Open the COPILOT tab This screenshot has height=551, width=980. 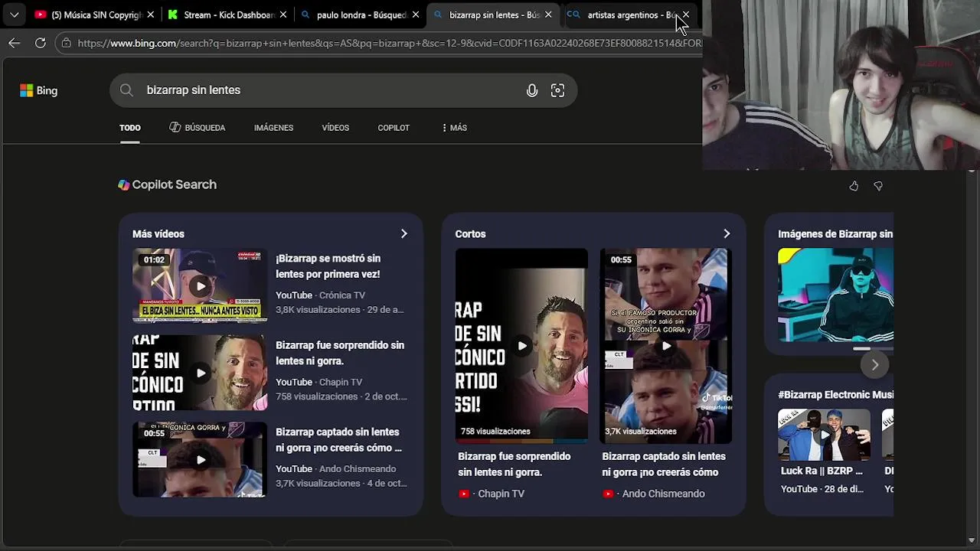pos(394,128)
